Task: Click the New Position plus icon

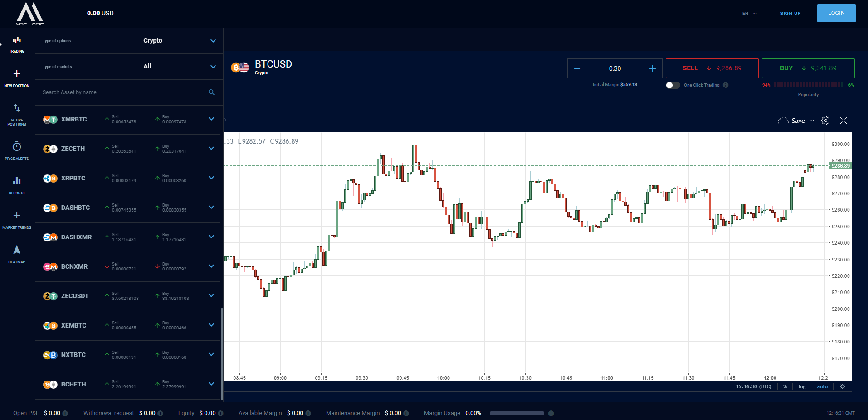Action: tap(17, 74)
